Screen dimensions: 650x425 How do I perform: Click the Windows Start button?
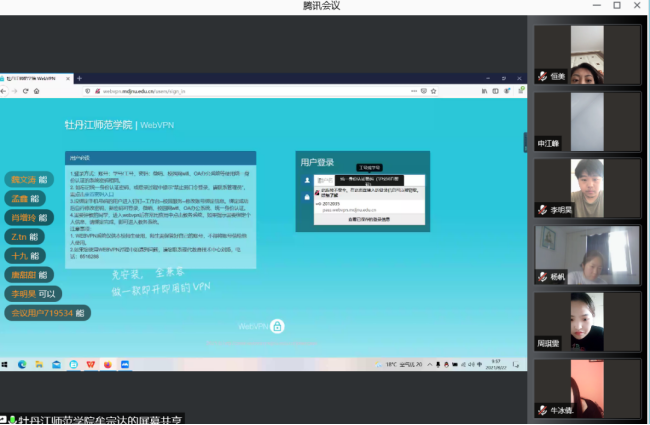click(x=6, y=364)
